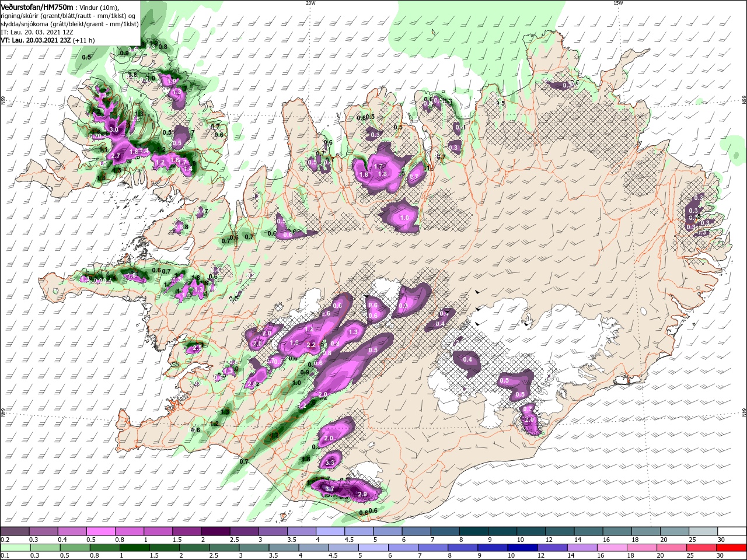Click the 20W longitude label at top
747x560 pixels.
tap(310, 3)
